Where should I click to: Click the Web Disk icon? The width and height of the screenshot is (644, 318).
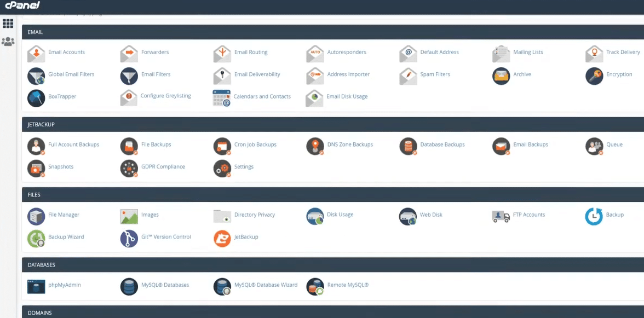[408, 216]
